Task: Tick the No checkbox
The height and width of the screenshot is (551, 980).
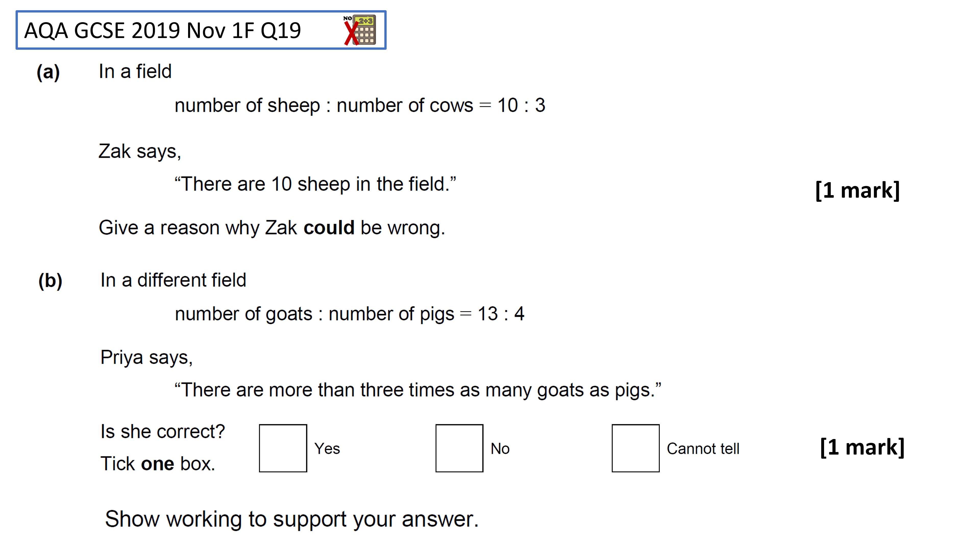Action: pyautogui.click(x=459, y=448)
